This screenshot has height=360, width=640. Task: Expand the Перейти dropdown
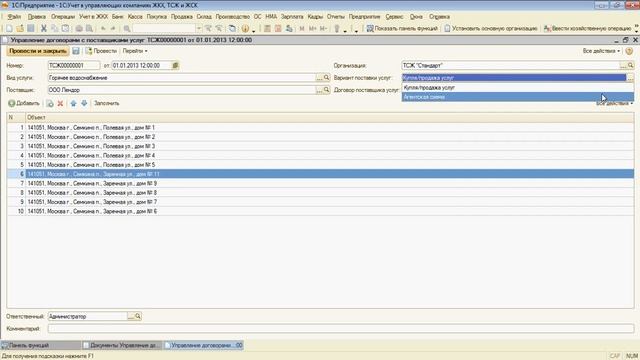click(x=135, y=51)
